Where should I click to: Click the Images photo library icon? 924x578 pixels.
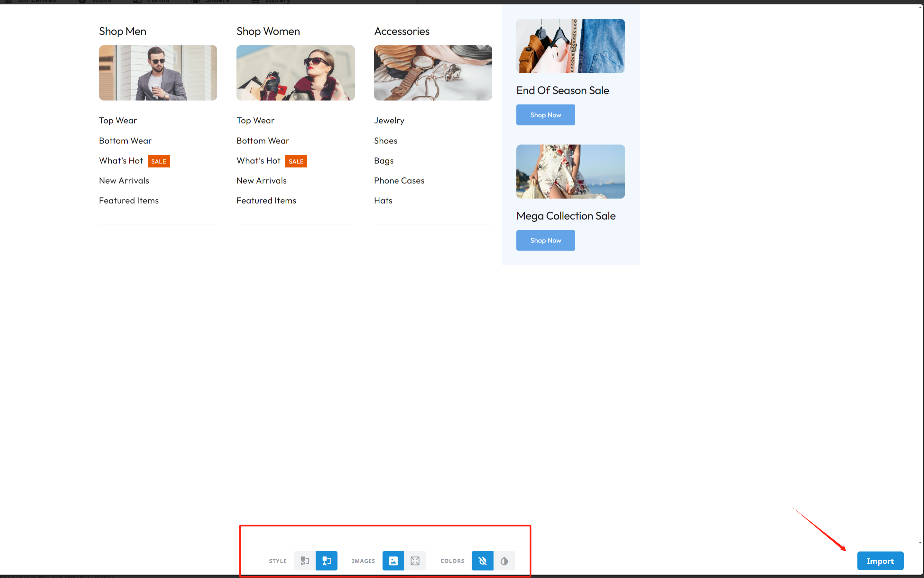pos(393,561)
